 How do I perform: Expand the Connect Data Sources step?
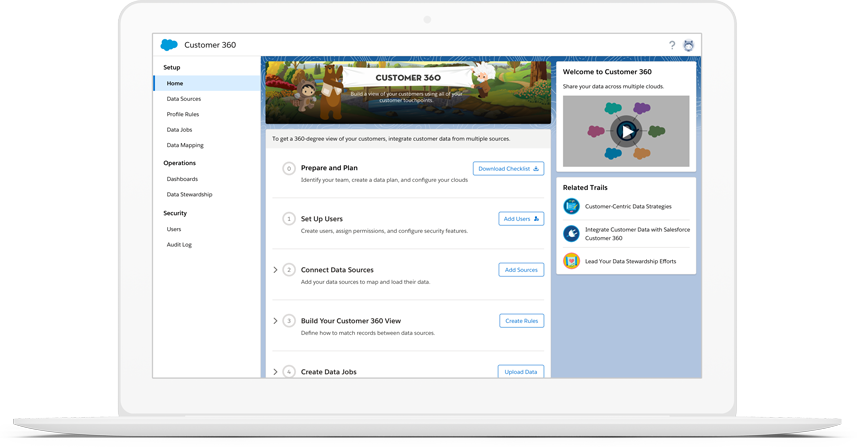[x=275, y=270]
